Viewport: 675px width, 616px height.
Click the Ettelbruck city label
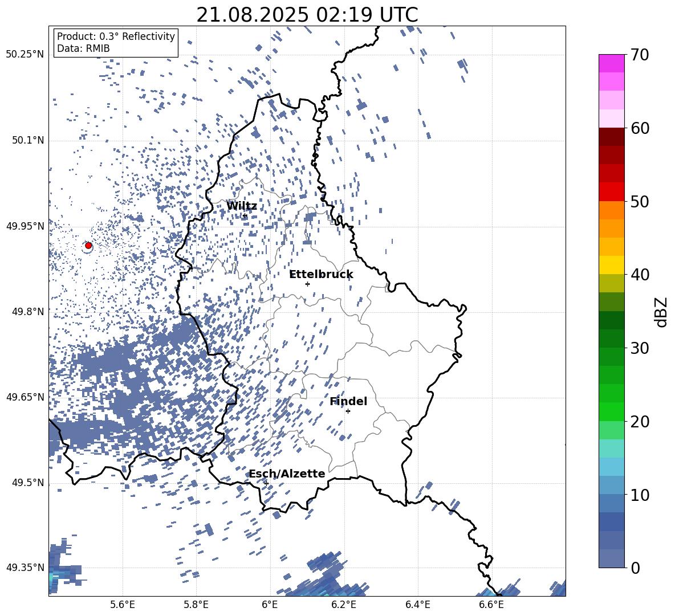click(x=321, y=275)
